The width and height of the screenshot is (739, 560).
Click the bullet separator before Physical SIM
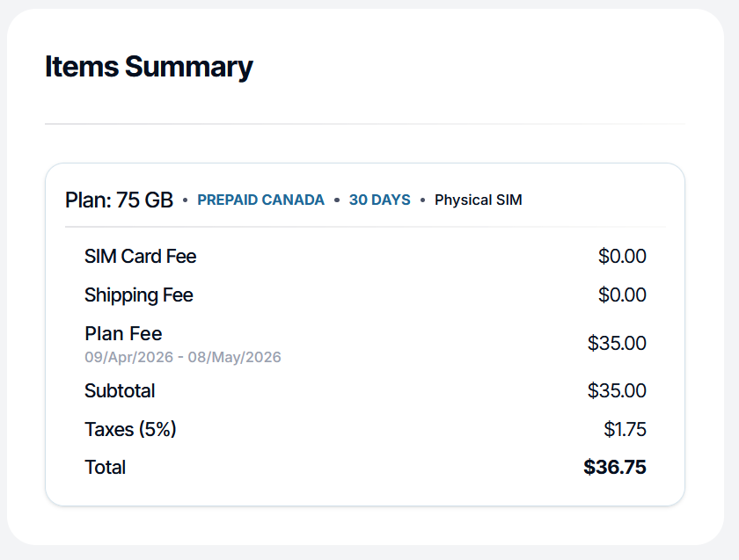click(x=422, y=200)
